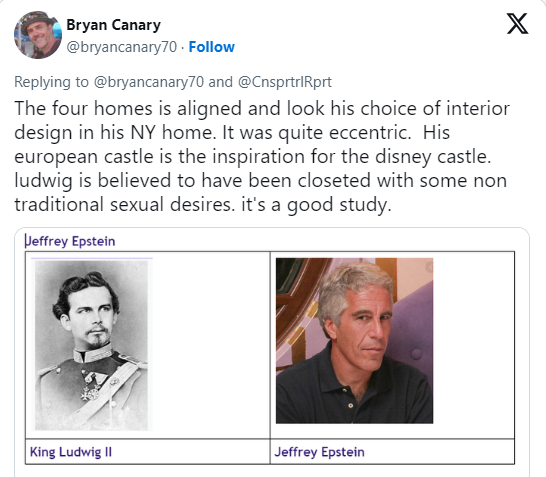Click the X logo icon
This screenshot has width=546, height=477.
517,24
